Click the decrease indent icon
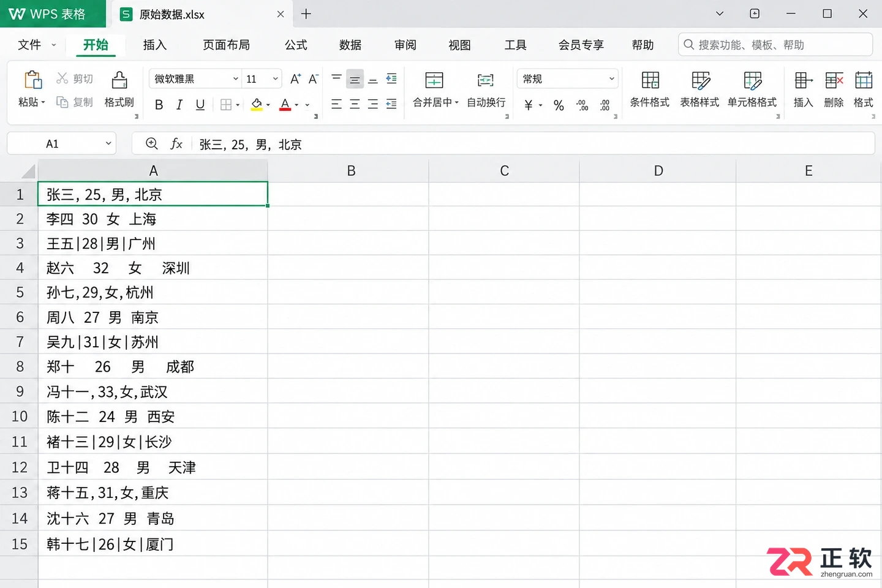Viewport: 882px width, 588px height. [x=391, y=78]
